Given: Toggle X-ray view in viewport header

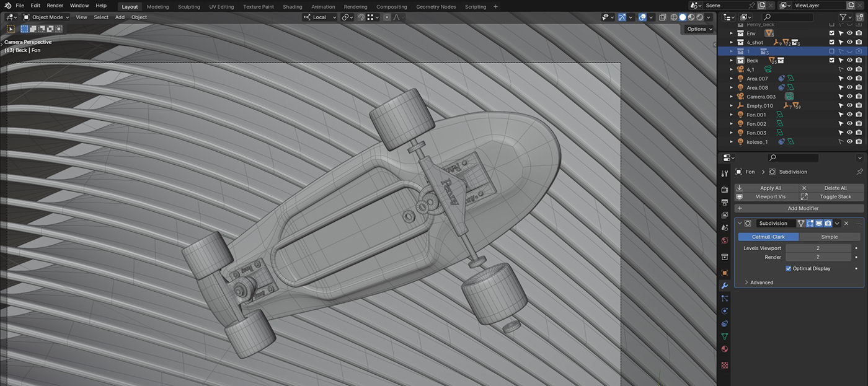Looking at the screenshot, I should 663,17.
